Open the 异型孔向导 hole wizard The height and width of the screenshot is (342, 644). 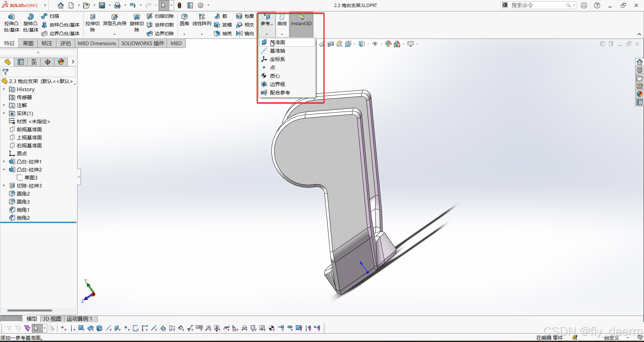(115, 20)
